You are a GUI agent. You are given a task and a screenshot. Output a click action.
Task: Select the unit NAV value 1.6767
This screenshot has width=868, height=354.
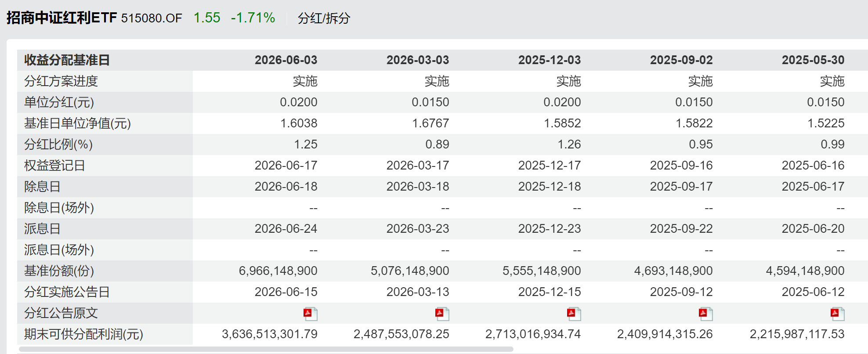[x=430, y=123]
